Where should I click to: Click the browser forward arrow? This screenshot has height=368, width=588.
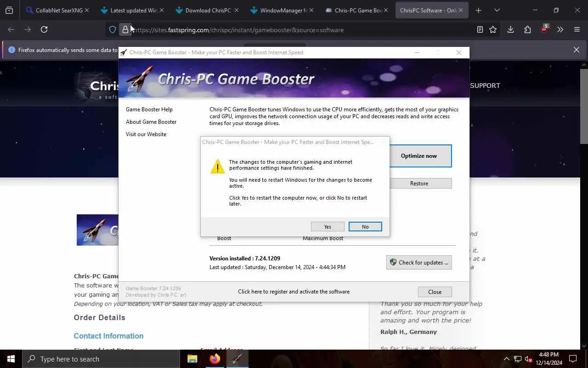click(28, 29)
